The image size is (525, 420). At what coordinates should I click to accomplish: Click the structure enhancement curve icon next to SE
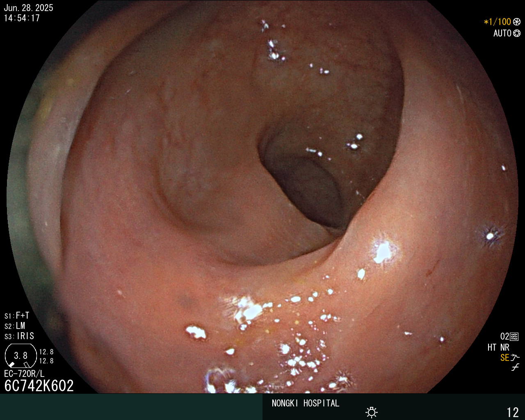click(515, 358)
